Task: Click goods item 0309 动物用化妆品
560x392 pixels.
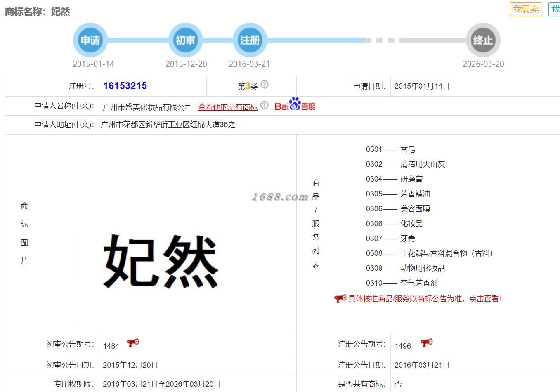Action: click(405, 268)
